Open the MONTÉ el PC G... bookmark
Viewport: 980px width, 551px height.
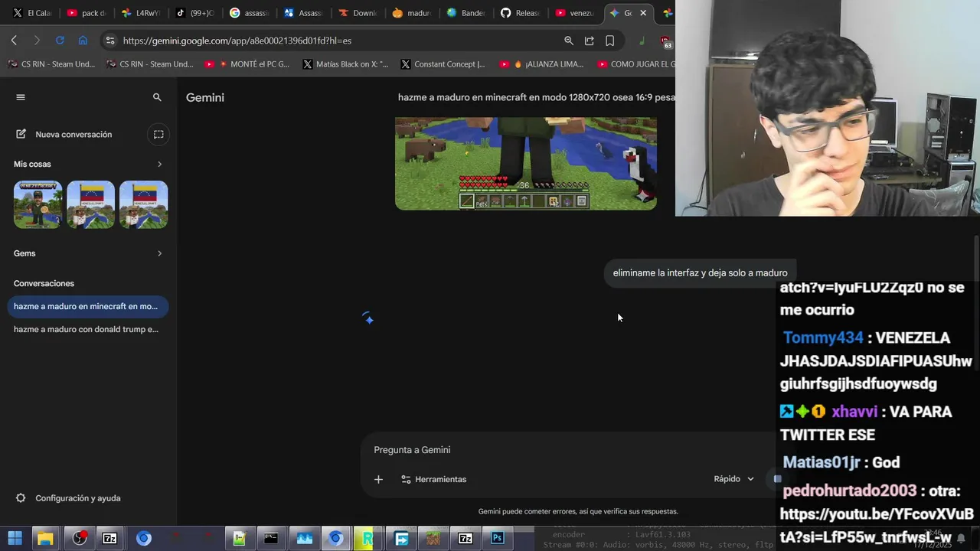click(x=247, y=64)
